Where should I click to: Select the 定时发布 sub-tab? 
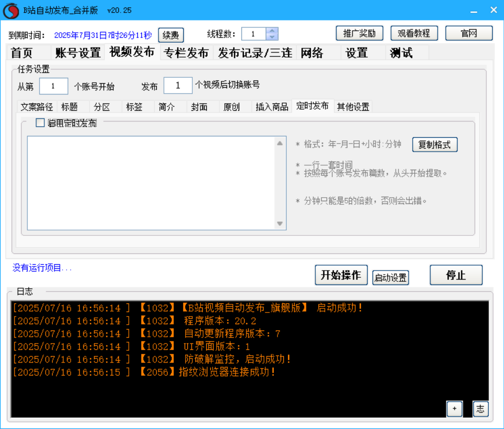coord(313,106)
